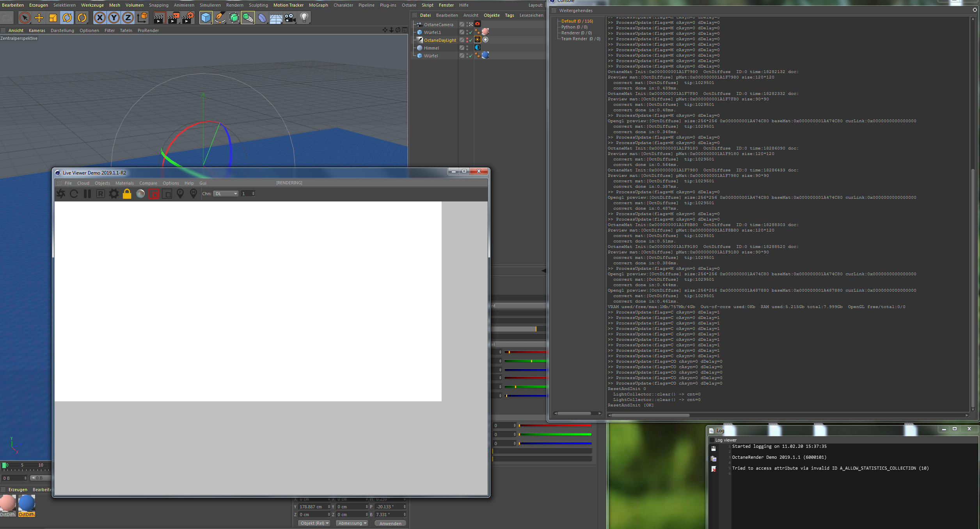Open the Objekt (Rel) dropdown

pyautogui.click(x=314, y=523)
